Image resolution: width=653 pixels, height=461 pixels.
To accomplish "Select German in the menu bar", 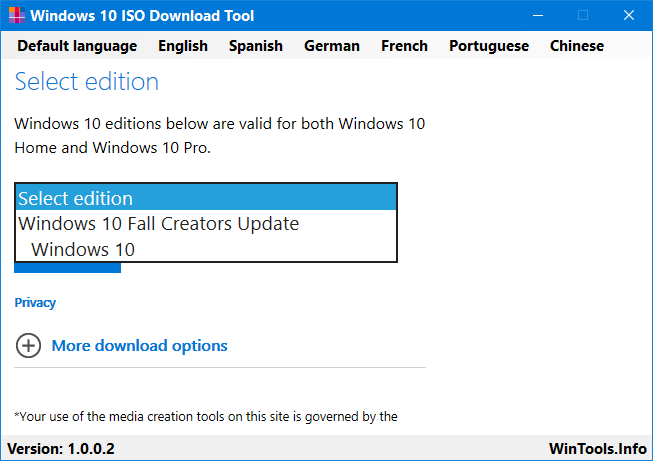I will (x=331, y=46).
